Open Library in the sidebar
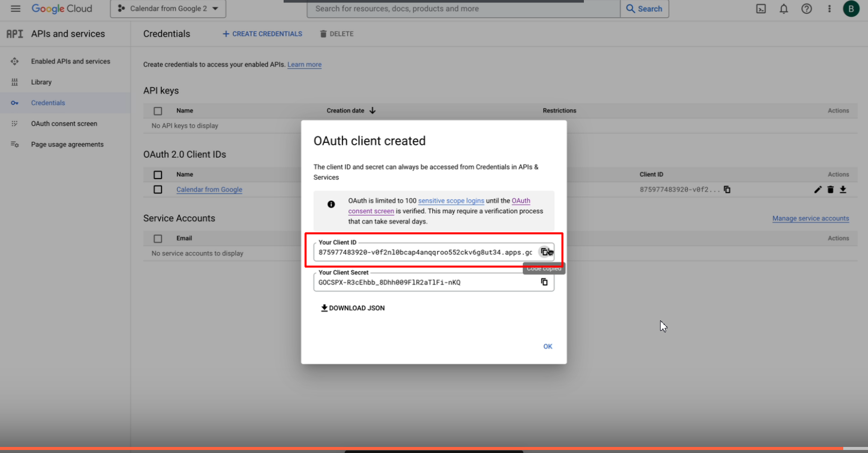 41,82
